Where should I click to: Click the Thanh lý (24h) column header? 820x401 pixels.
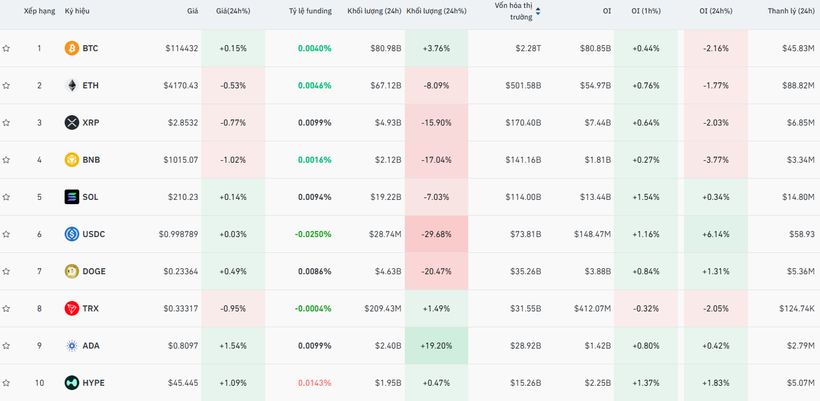point(790,12)
